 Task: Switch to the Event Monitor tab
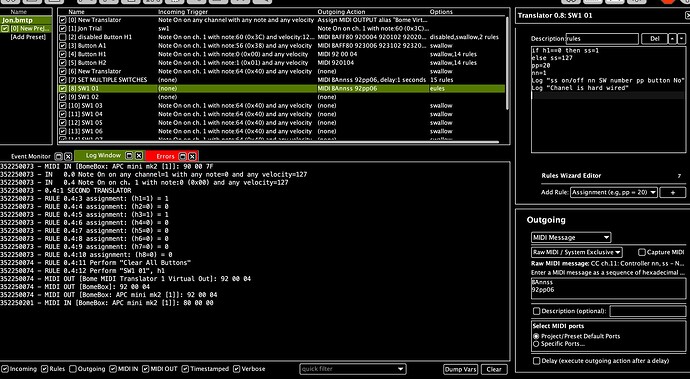[31, 156]
